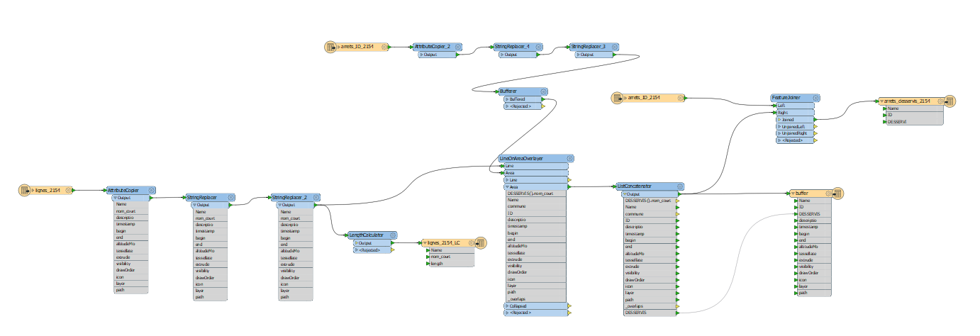Open ListConcatenator parameters via gear icon
The image size is (980, 336).
pyautogui.click(x=680, y=186)
